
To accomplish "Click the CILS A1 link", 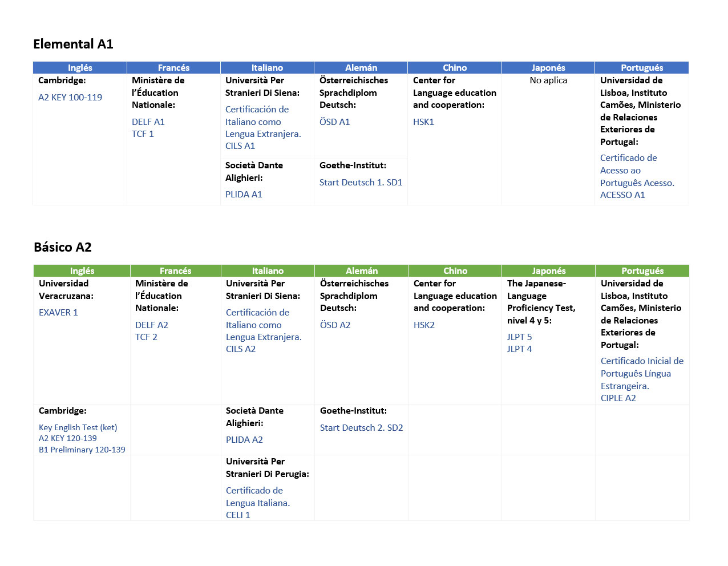I will pyautogui.click(x=240, y=146).
